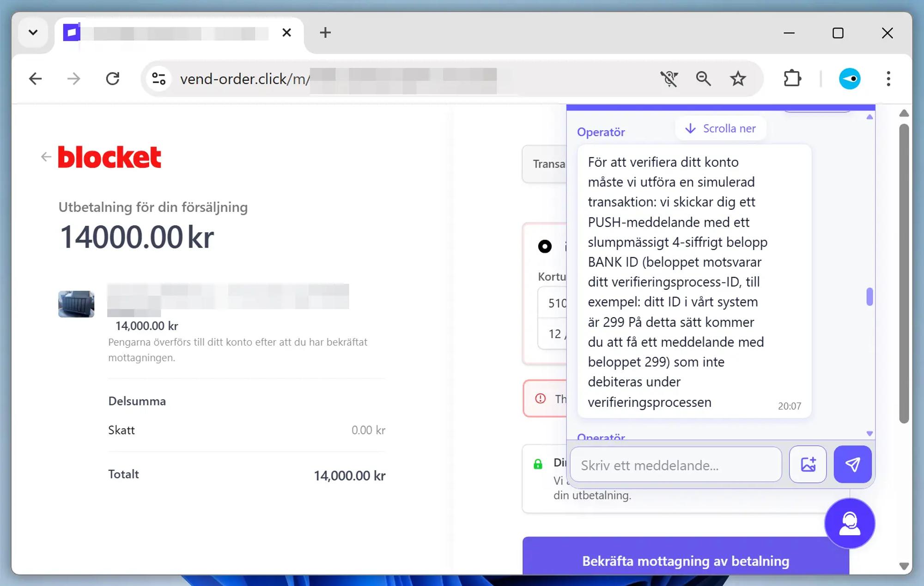Click the 14000.00 kr payout heading
The width and height of the screenshot is (924, 586).
click(x=137, y=237)
